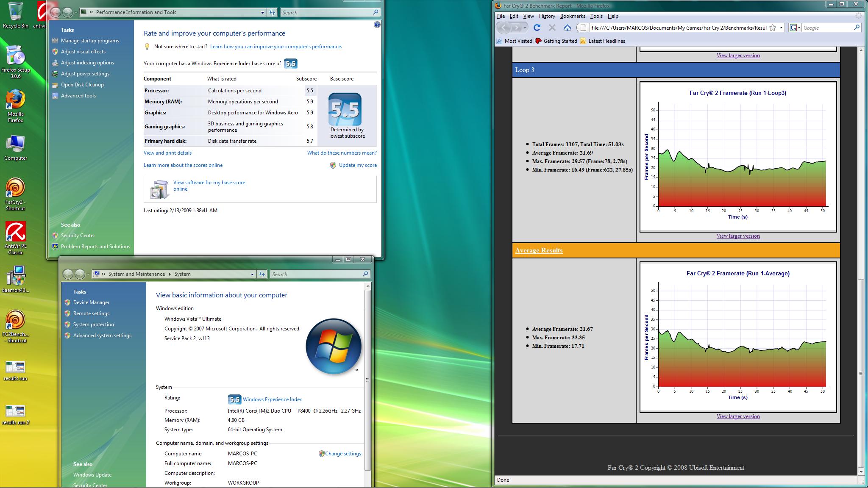
Task: Click 'Update my score' link
Action: tap(358, 165)
